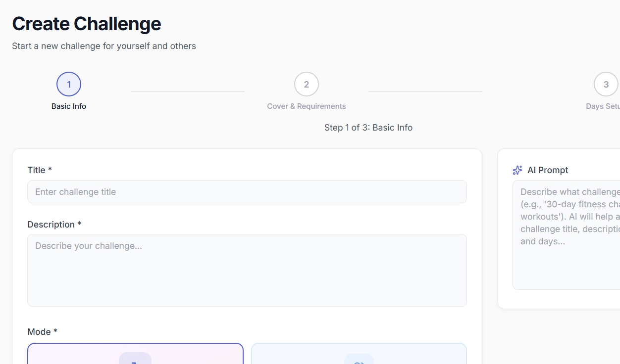
Task: Click the step 1 circle indicator
Action: click(68, 84)
